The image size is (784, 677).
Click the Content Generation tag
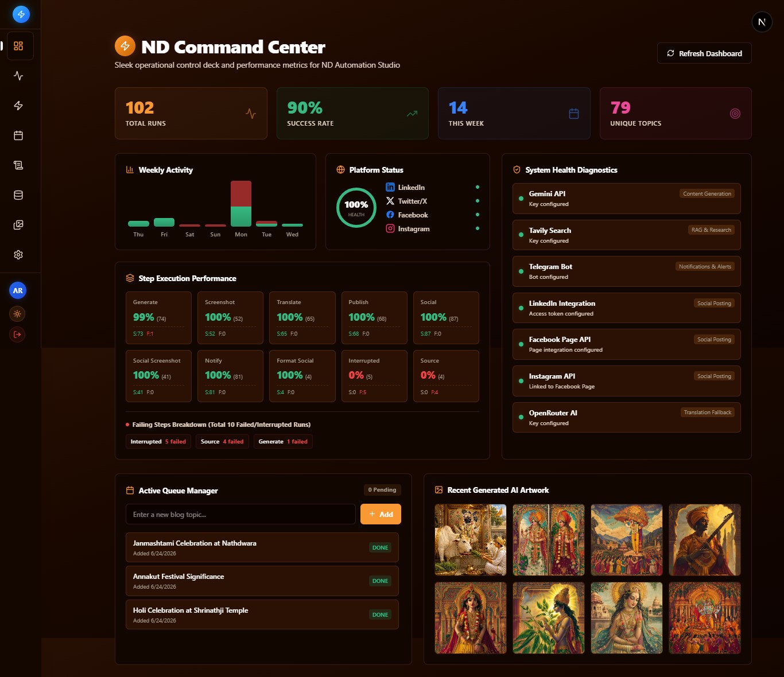tap(707, 194)
